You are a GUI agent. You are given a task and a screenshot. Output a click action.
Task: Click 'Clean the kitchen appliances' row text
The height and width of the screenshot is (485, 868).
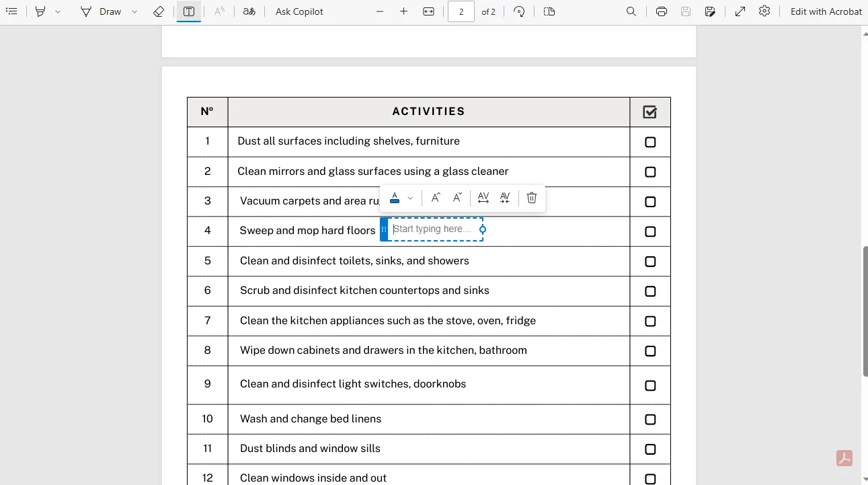point(388,320)
